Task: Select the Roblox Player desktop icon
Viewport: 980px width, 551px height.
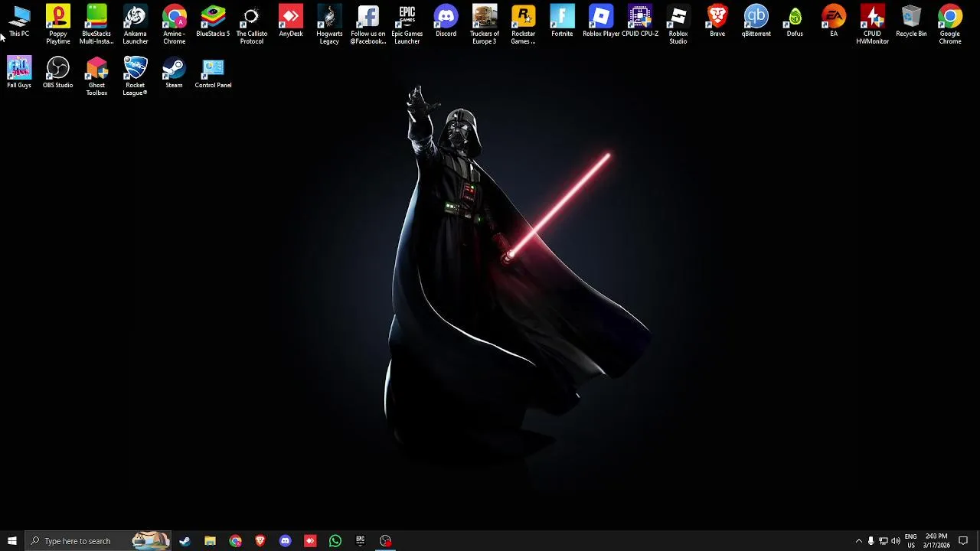Action: pyautogui.click(x=601, y=21)
